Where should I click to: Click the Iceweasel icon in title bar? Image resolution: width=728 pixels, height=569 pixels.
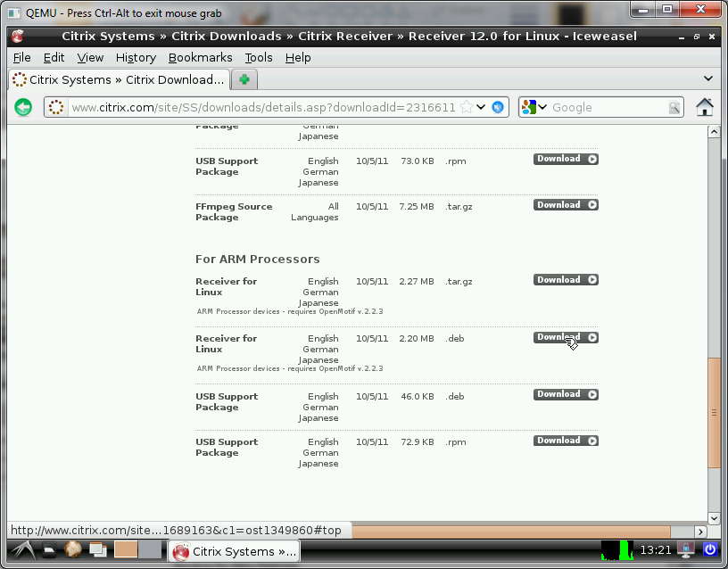coord(18,36)
